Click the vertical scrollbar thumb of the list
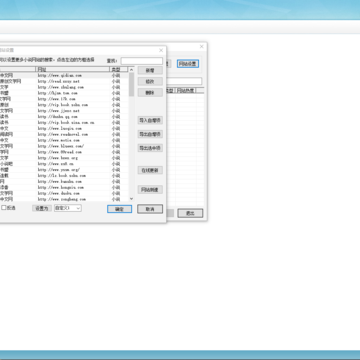Screen dimensions: 360x360 click(x=131, y=85)
